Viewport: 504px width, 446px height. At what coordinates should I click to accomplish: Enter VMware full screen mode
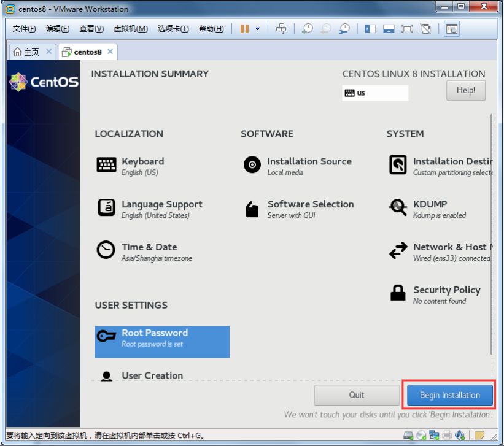click(x=406, y=29)
